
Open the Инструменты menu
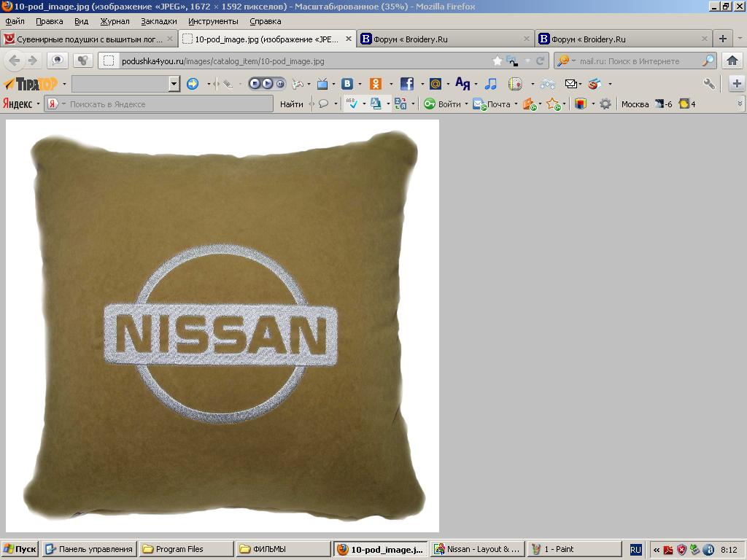(213, 21)
